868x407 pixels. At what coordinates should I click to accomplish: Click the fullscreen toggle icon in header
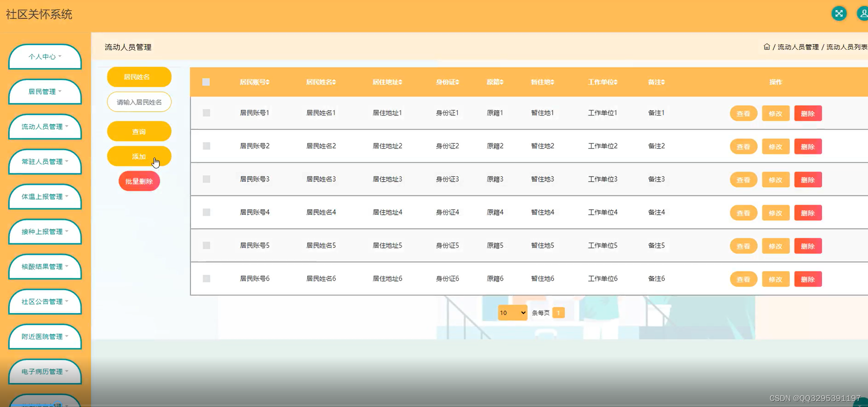839,13
